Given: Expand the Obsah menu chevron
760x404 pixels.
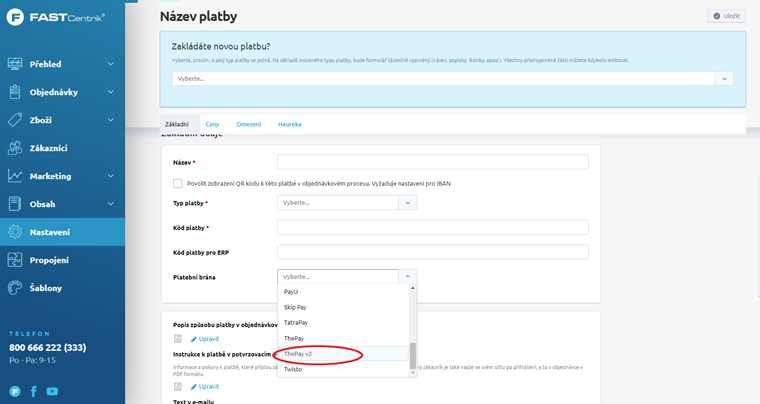Looking at the screenshot, I should coord(111,204).
